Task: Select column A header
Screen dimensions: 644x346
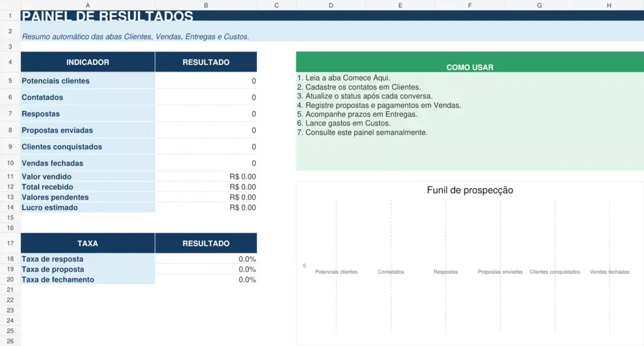Action: point(88,5)
